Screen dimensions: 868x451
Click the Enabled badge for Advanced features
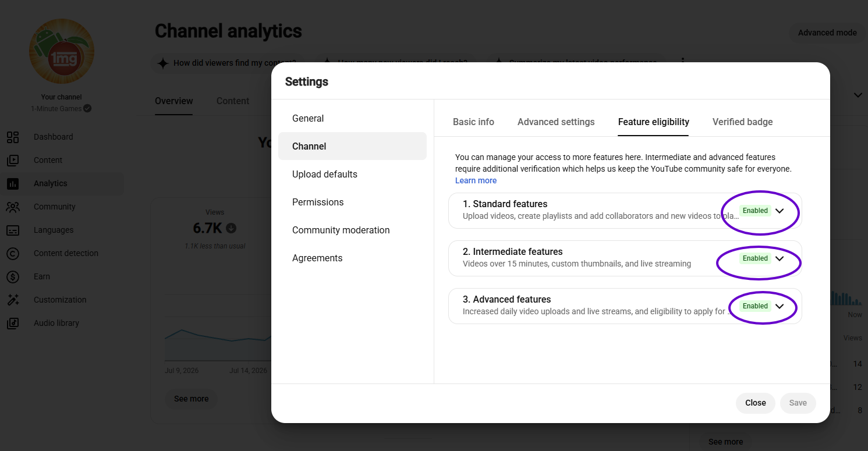click(x=755, y=306)
